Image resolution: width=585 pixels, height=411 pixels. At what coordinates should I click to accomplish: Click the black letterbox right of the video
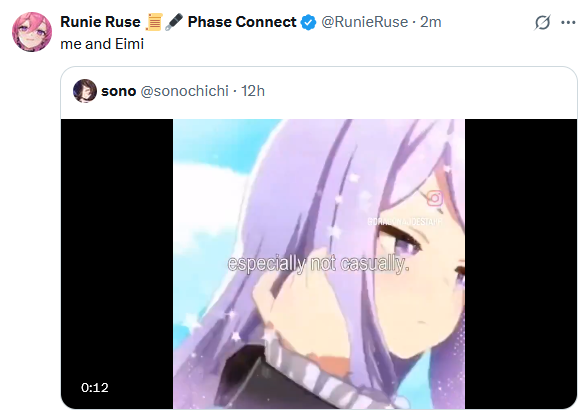point(521,264)
